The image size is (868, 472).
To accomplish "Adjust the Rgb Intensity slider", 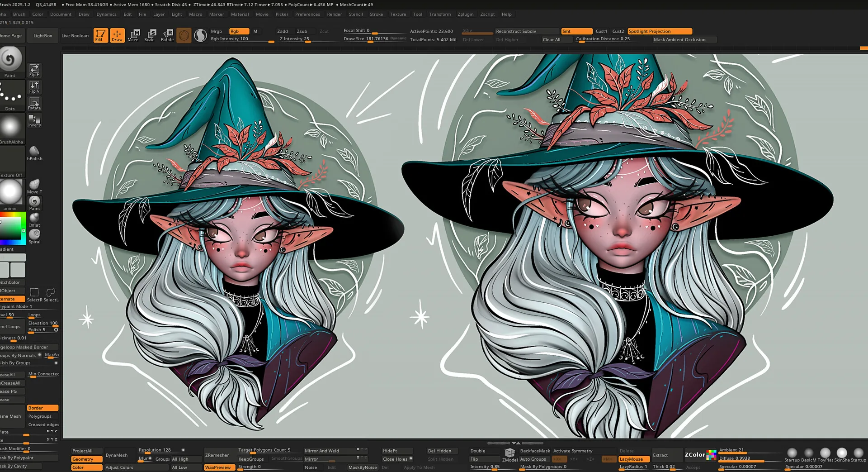I will tap(242, 39).
